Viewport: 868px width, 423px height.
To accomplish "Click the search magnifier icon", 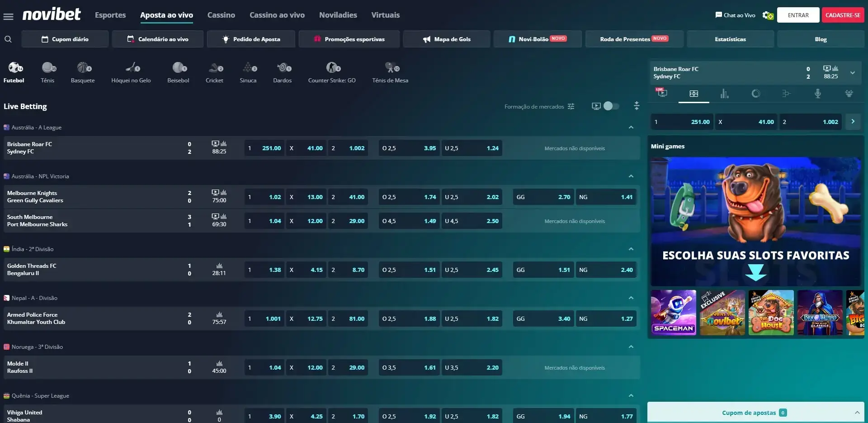I will pyautogui.click(x=8, y=39).
